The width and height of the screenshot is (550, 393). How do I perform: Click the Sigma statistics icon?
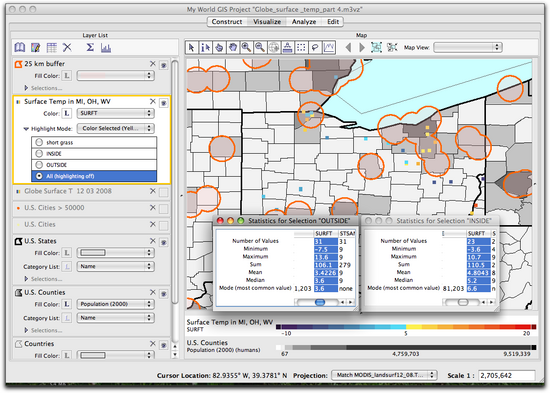(x=90, y=47)
